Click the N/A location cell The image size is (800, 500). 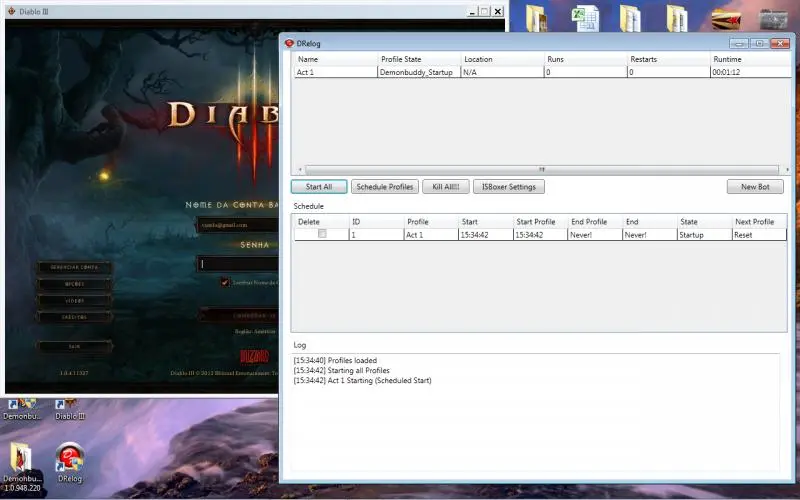point(502,72)
